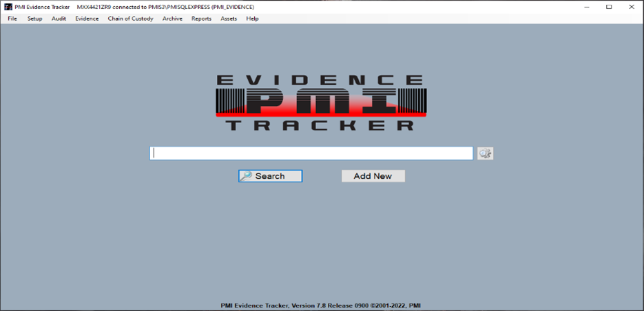This screenshot has height=311, width=644.
Task: Minimize the PMI Evidence Tracker window
Action: click(x=587, y=7)
